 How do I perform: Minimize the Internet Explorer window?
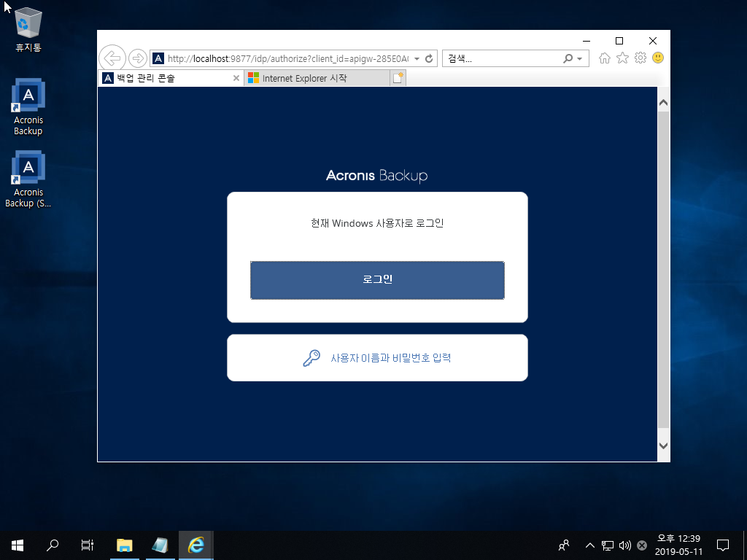click(x=587, y=41)
